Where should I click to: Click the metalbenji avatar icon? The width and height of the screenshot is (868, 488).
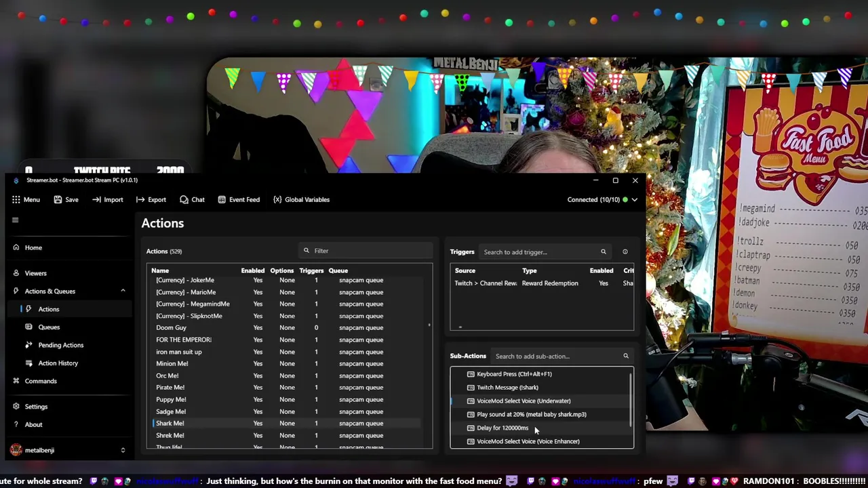pyautogui.click(x=16, y=450)
